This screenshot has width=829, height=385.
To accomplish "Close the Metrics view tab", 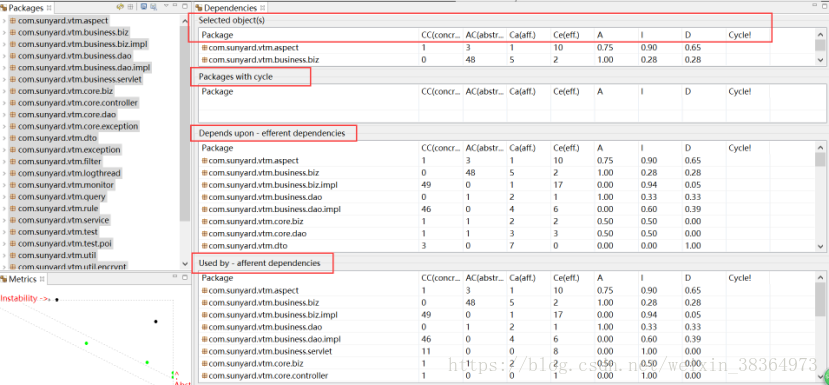I will point(43,279).
